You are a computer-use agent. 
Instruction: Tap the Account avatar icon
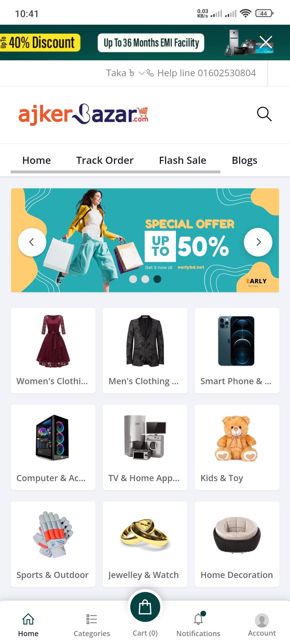click(x=262, y=620)
